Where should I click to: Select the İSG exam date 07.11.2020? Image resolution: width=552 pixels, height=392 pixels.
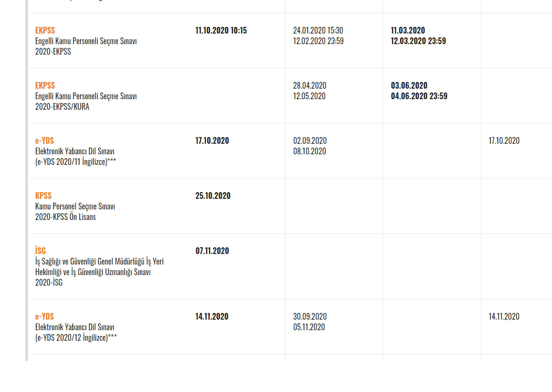coord(212,251)
